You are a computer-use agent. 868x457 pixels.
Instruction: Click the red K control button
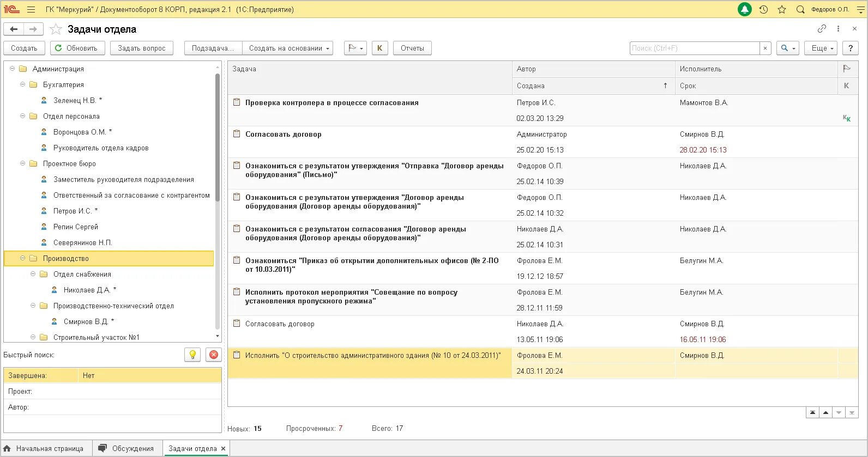[x=379, y=48]
